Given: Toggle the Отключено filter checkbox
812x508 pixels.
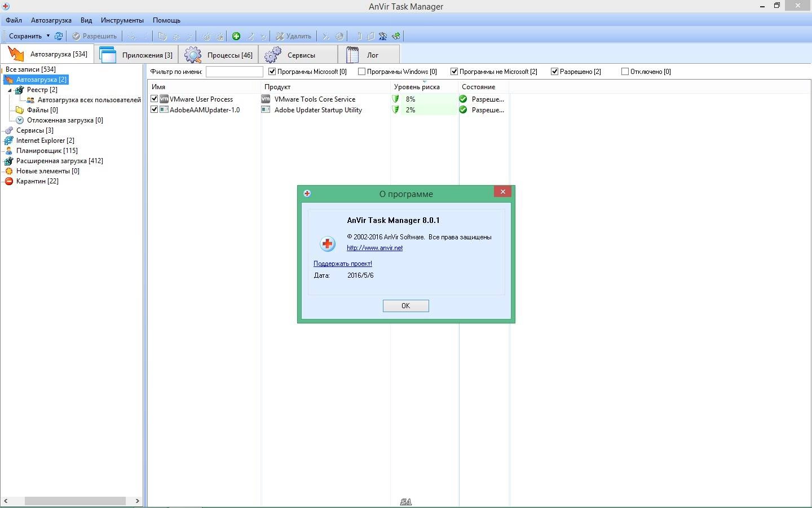Looking at the screenshot, I should [x=625, y=72].
